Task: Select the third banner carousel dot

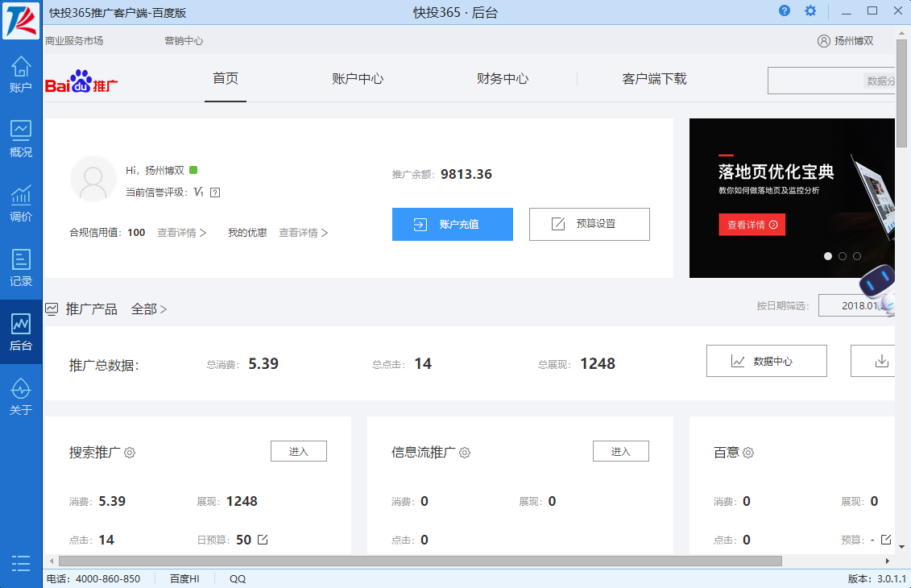Action: click(857, 255)
